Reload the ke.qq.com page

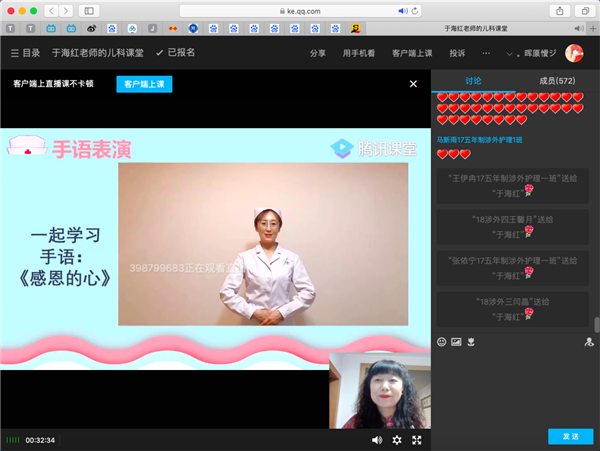point(415,11)
